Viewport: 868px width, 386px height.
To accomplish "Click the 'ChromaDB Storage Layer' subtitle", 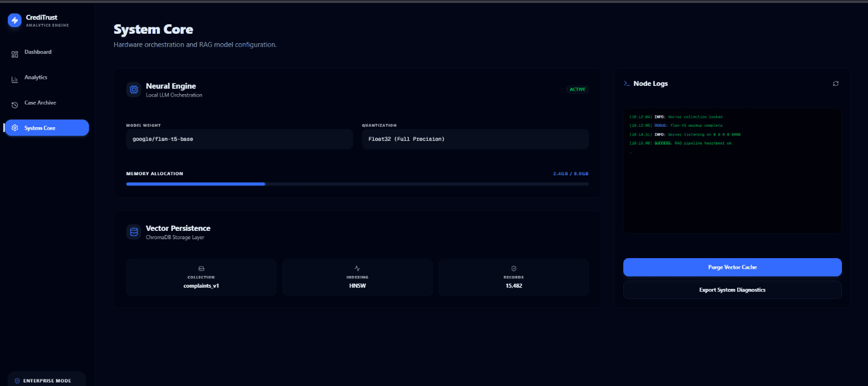I will 175,237.
